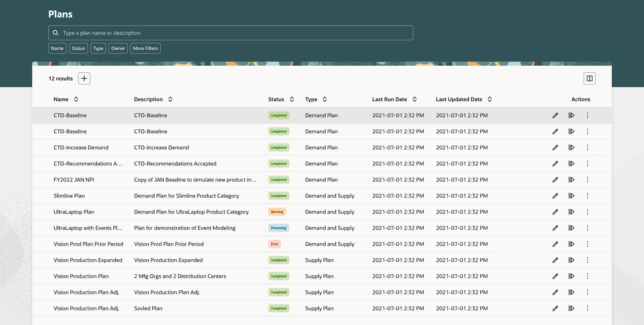Click the search magnifier icon
This screenshot has width=644, height=325.
tap(56, 33)
